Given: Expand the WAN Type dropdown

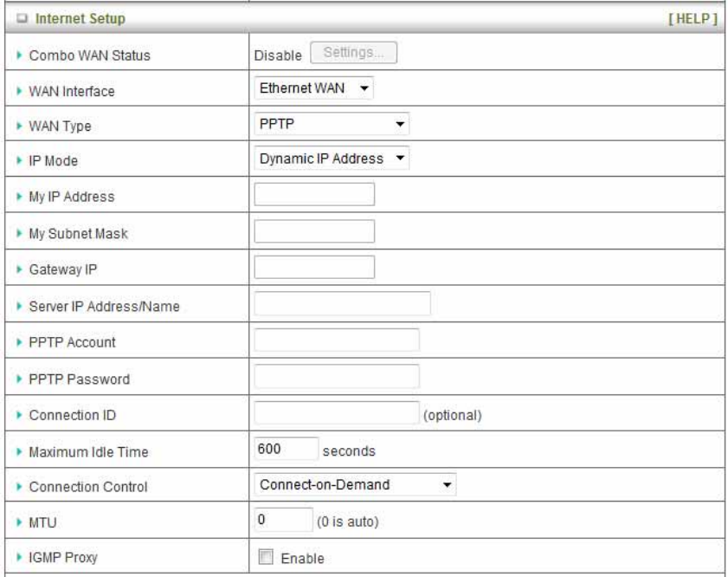Looking at the screenshot, I should coord(331,124).
